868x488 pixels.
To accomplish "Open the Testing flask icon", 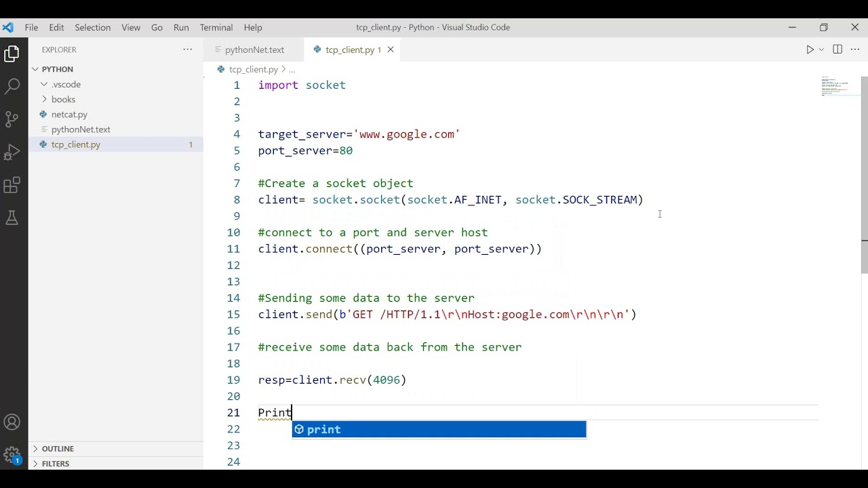I will tap(12, 218).
